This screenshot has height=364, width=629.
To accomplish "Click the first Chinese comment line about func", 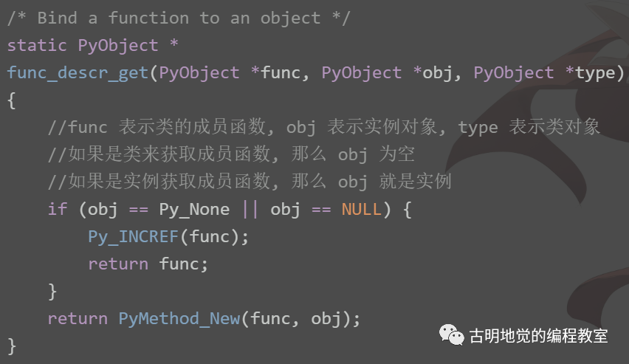I will pos(323,127).
